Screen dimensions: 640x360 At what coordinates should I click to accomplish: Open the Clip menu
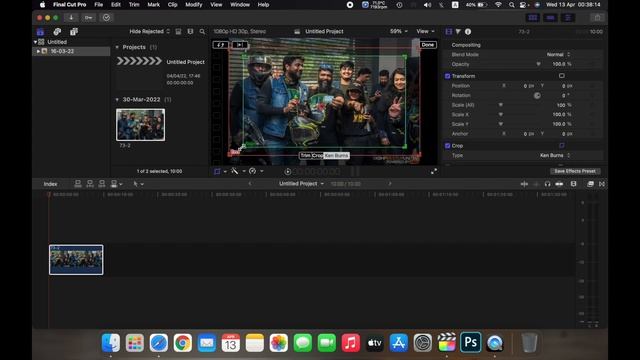pos(172,5)
